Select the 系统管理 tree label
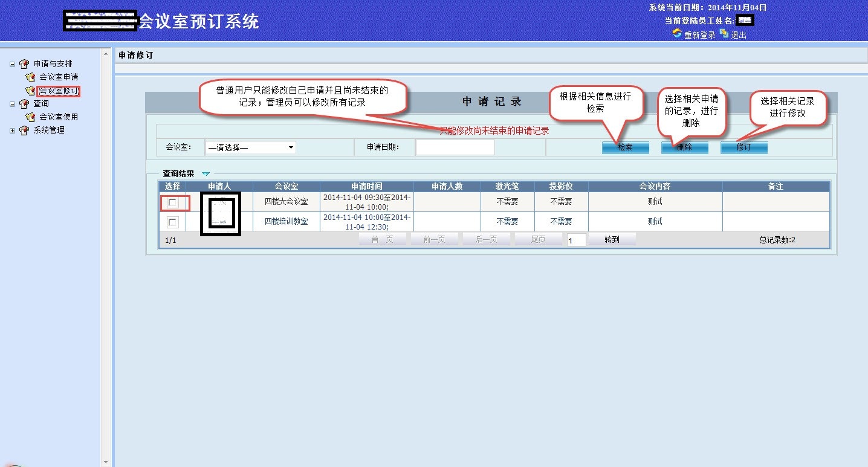Image resolution: width=868 pixels, height=467 pixels. point(49,130)
